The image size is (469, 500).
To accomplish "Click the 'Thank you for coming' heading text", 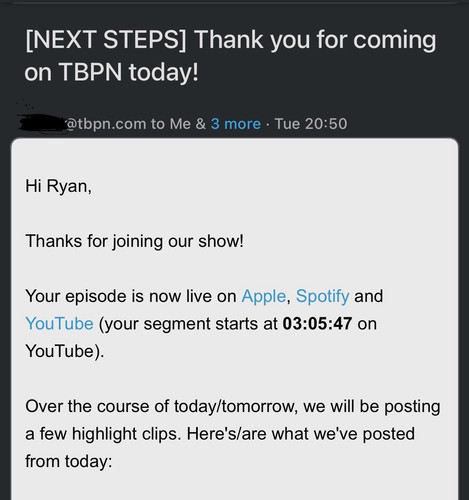I will coord(315,41).
